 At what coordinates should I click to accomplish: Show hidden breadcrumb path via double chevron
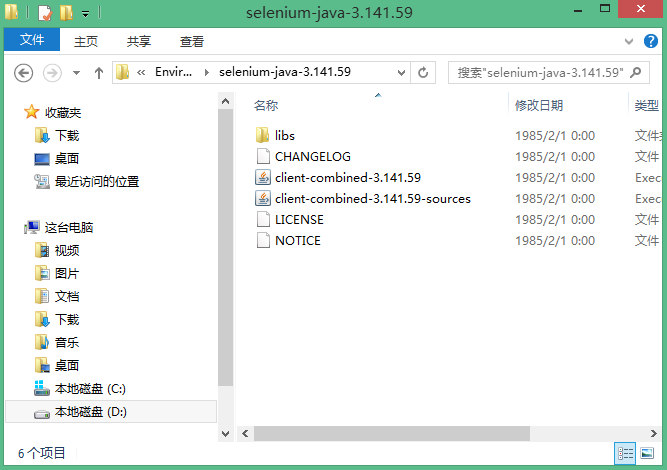[x=141, y=73]
